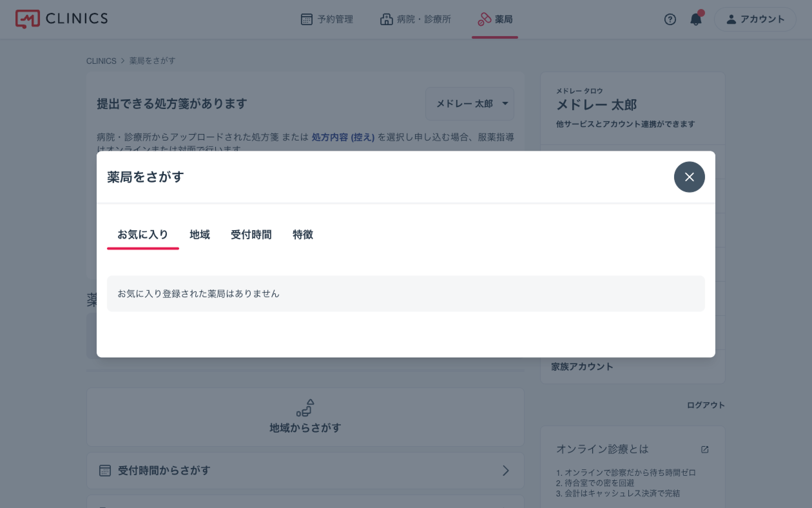Image resolution: width=812 pixels, height=508 pixels.
Task: Open the アカウント button
Action: 755,19
